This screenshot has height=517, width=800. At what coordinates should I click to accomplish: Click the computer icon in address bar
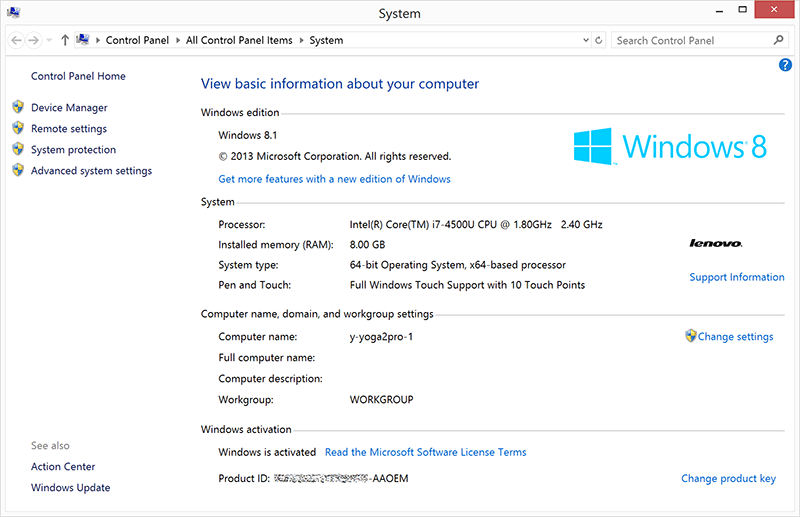click(83, 39)
